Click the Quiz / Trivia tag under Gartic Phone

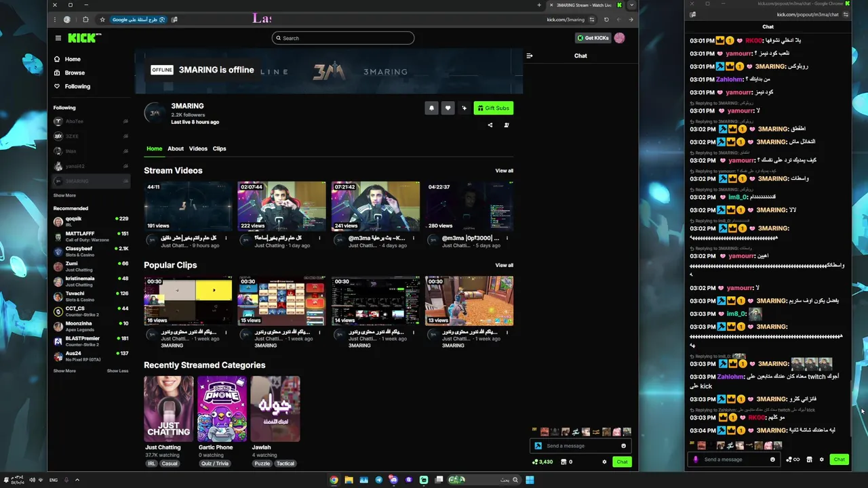215,464
